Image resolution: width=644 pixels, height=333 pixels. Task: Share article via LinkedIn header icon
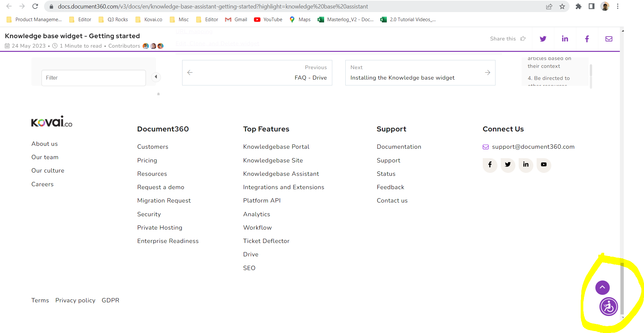pyautogui.click(x=565, y=39)
